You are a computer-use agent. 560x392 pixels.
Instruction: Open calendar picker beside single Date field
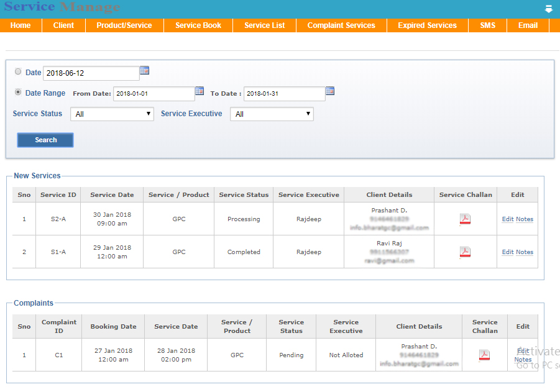pos(144,70)
